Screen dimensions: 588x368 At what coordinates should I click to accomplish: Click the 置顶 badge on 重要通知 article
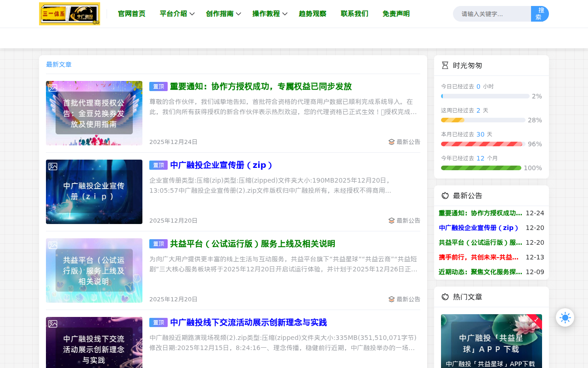point(158,86)
